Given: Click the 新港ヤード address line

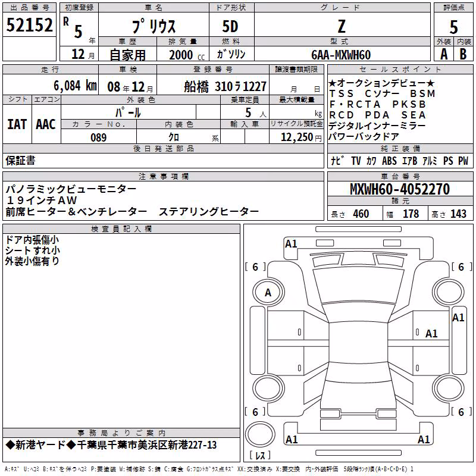Looking at the screenshot, I should (x=111, y=445).
